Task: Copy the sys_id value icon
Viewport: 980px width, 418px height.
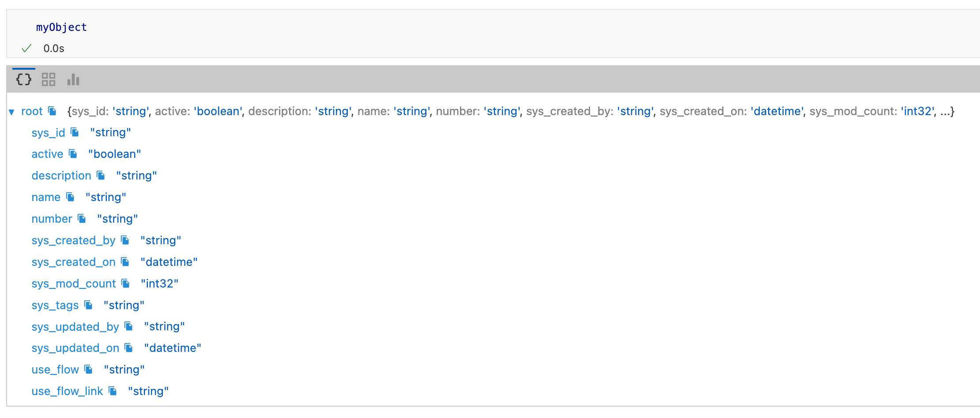Action: click(75, 132)
